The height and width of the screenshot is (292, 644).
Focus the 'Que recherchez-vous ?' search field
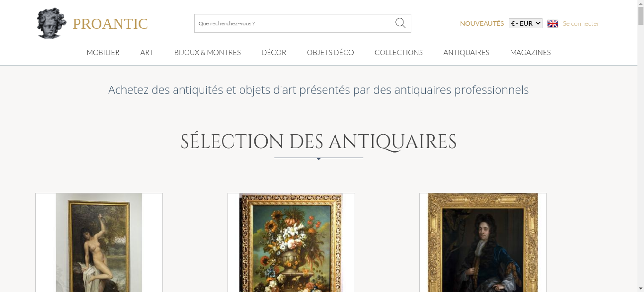point(295,23)
